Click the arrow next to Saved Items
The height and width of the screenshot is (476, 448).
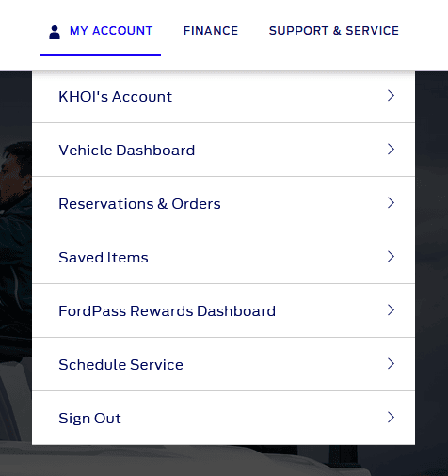coord(391,257)
